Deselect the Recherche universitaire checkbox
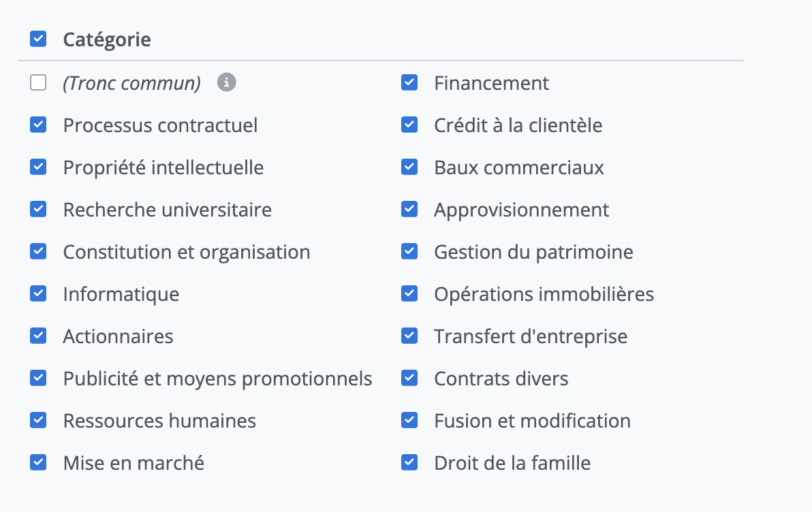Viewport: 812px width, 512px height. (38, 210)
